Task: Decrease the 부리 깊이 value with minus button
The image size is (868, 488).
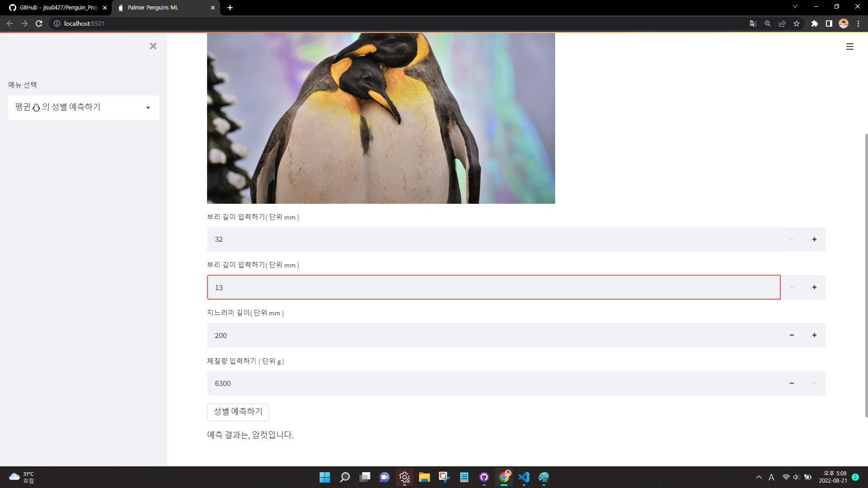Action: [792, 287]
